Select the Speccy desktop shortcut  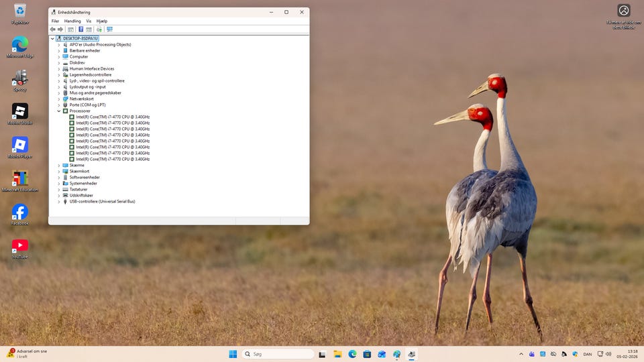pyautogui.click(x=19, y=80)
